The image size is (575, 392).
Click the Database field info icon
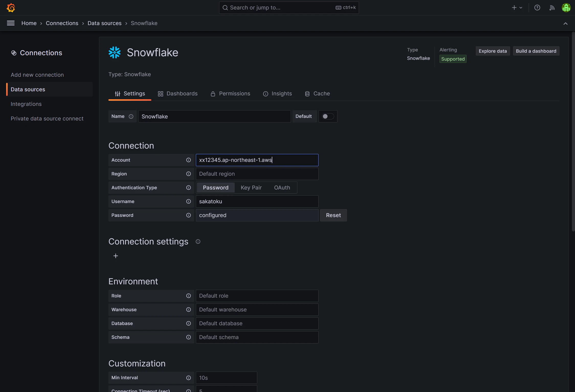[188, 323]
